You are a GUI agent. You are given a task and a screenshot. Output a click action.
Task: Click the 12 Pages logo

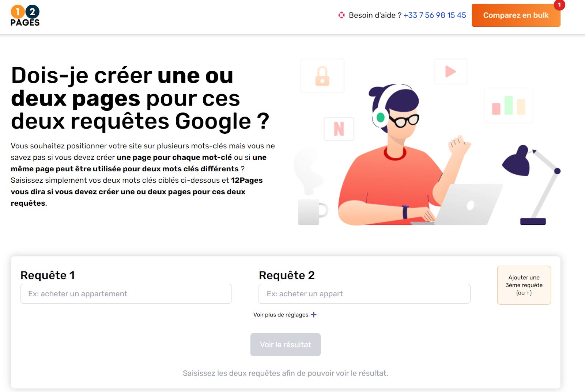tap(25, 16)
